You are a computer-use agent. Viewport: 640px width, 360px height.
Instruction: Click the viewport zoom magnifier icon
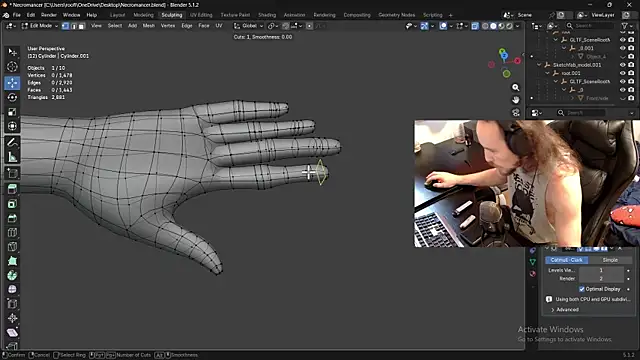[516, 87]
